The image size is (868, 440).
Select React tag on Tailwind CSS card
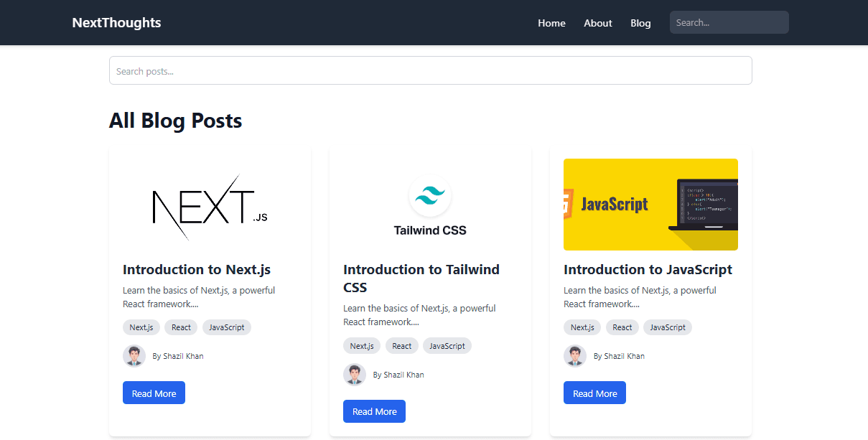click(401, 346)
